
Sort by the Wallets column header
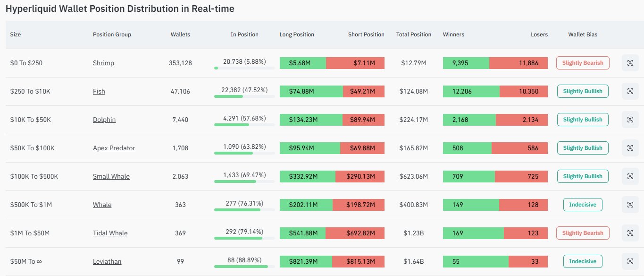tap(180, 34)
